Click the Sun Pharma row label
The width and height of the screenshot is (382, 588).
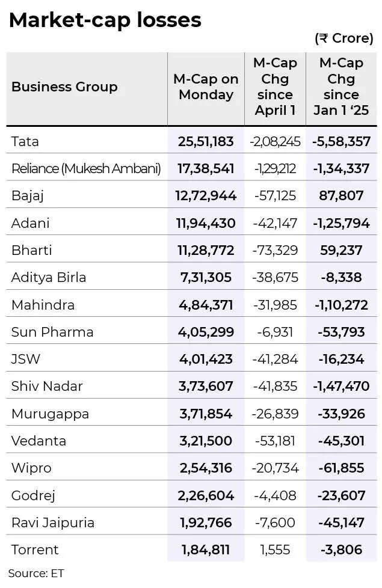(52, 332)
